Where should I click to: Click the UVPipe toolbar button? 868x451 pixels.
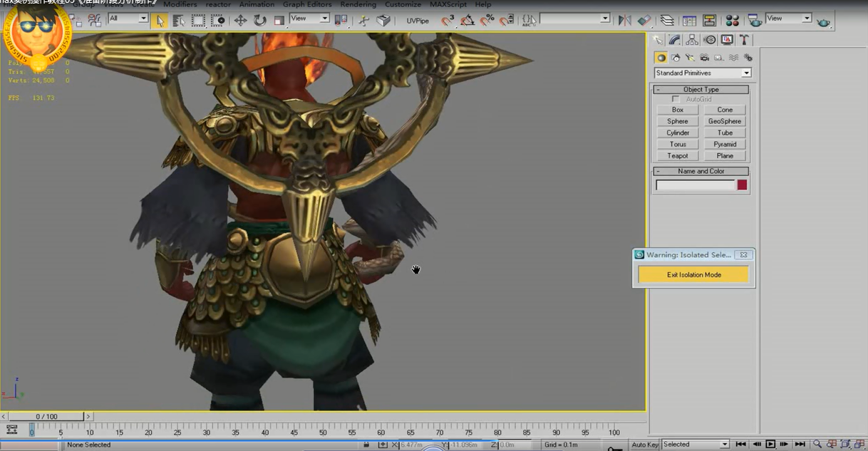418,21
